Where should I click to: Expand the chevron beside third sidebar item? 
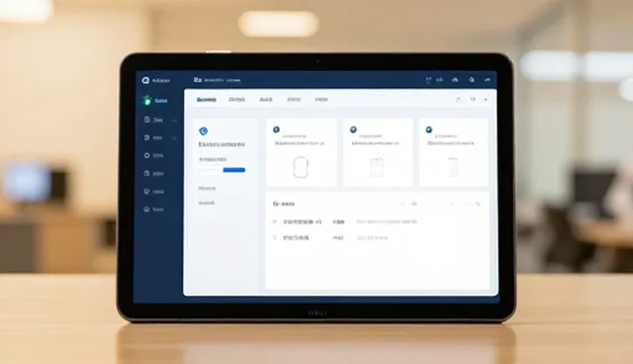coord(175,138)
